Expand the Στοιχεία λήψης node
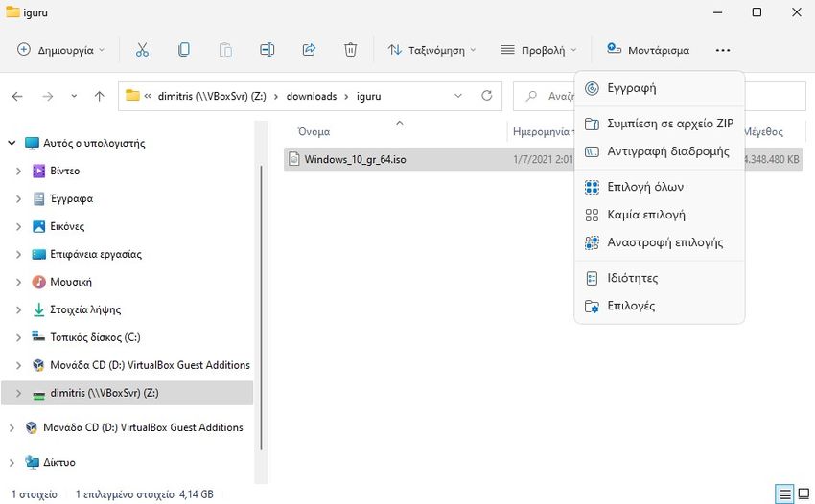This screenshot has height=504, width=815. pyautogui.click(x=19, y=309)
